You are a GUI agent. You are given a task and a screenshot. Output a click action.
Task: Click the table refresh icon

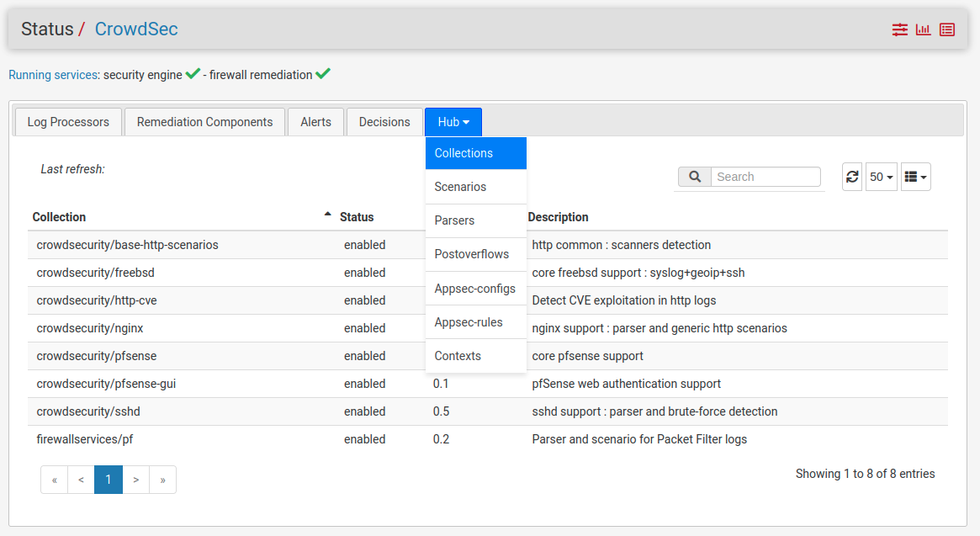pos(852,177)
